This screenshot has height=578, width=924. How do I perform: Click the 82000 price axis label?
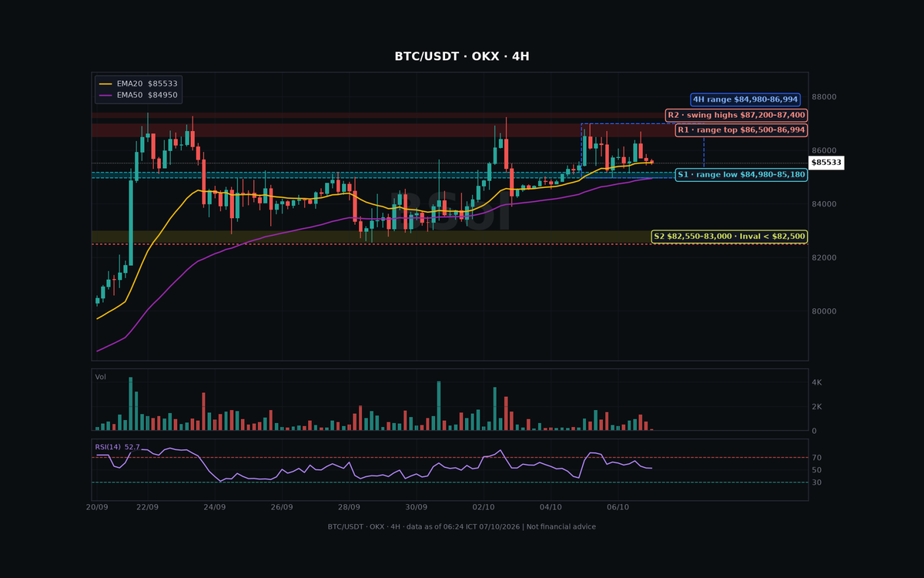(824, 257)
